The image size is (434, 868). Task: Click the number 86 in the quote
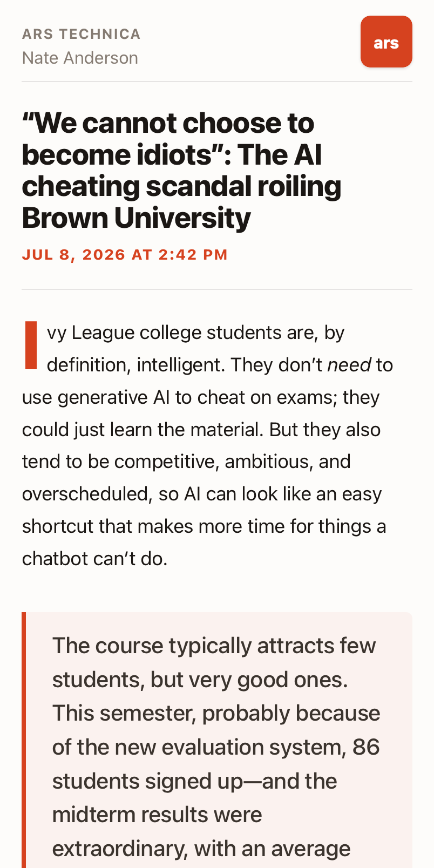pyautogui.click(x=366, y=748)
